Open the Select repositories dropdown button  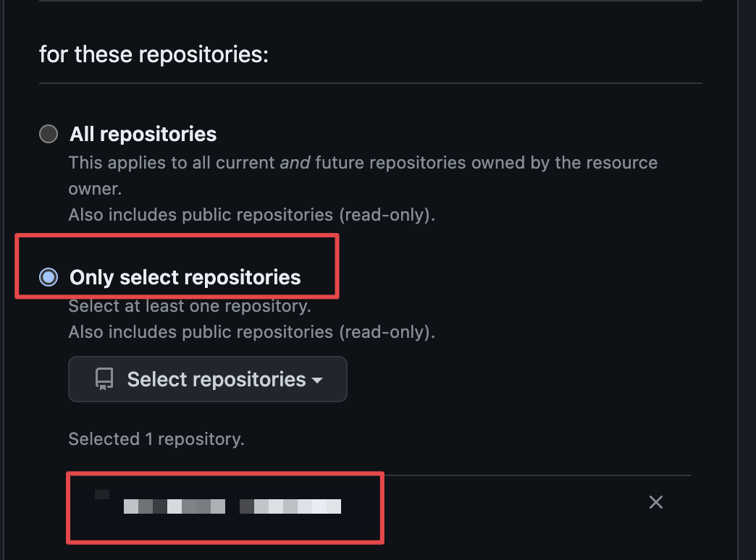208,379
